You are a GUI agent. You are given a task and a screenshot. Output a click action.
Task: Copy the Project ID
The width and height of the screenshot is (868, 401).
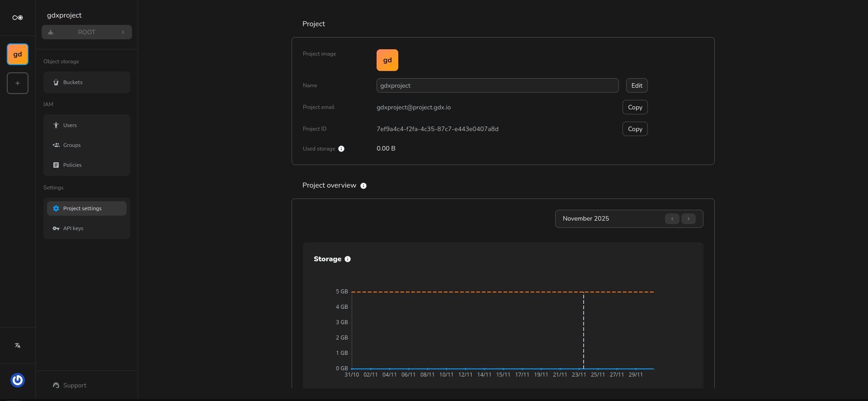point(635,129)
